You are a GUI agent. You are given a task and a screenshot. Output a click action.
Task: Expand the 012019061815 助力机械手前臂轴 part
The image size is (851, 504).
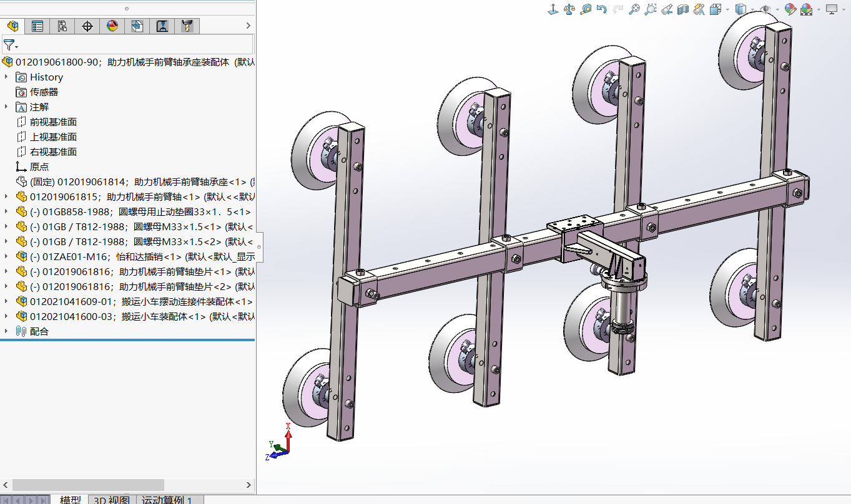(x=6, y=196)
